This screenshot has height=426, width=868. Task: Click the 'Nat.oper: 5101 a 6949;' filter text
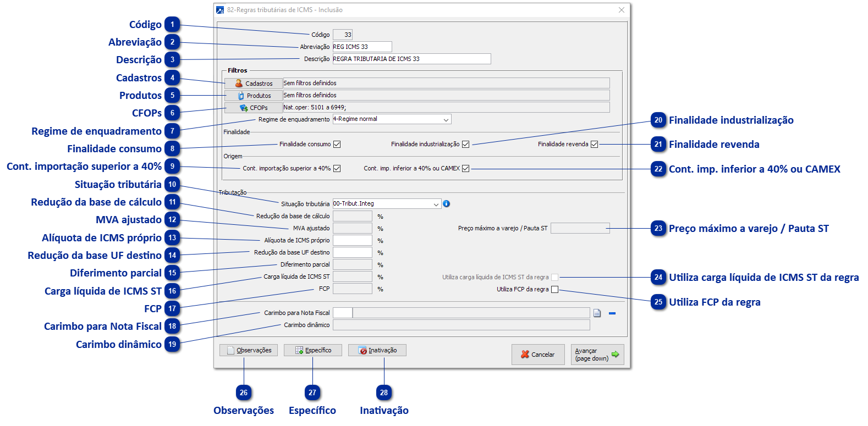(x=315, y=107)
